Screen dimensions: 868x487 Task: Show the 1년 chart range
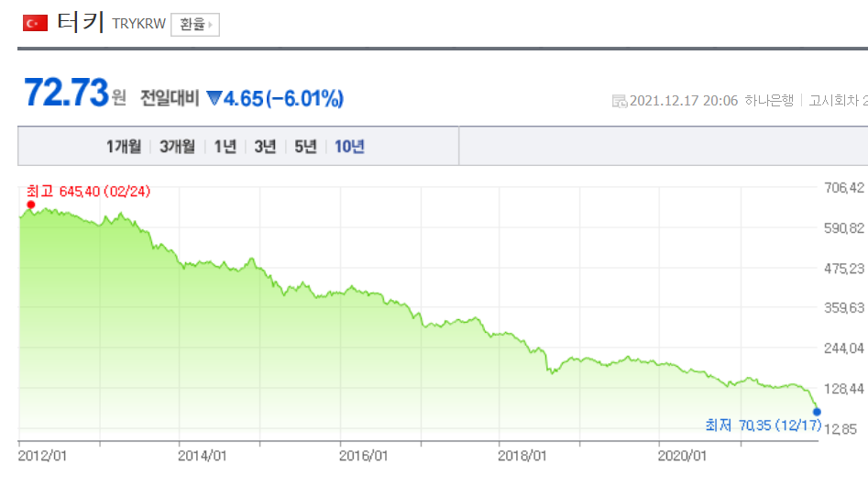pos(225,147)
